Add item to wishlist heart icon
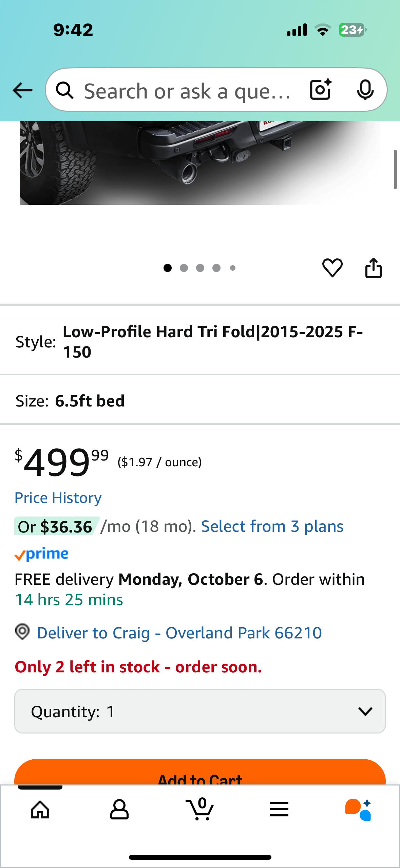Image resolution: width=400 pixels, height=868 pixels. click(332, 268)
